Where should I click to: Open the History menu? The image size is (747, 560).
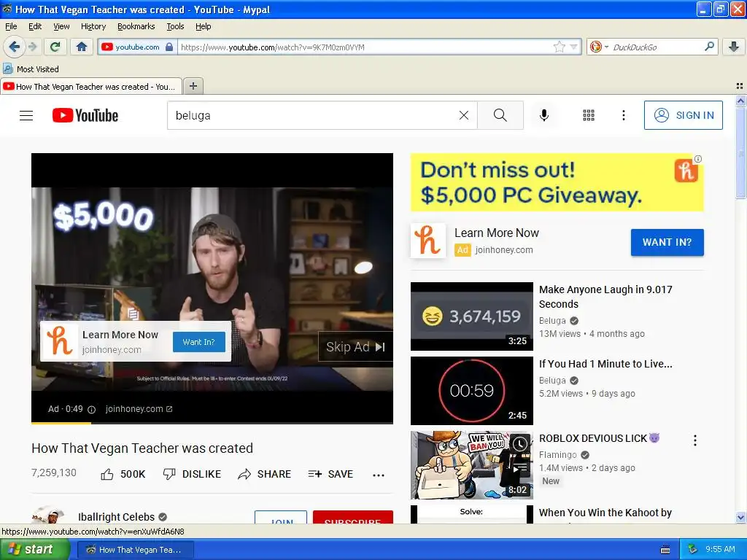point(93,26)
